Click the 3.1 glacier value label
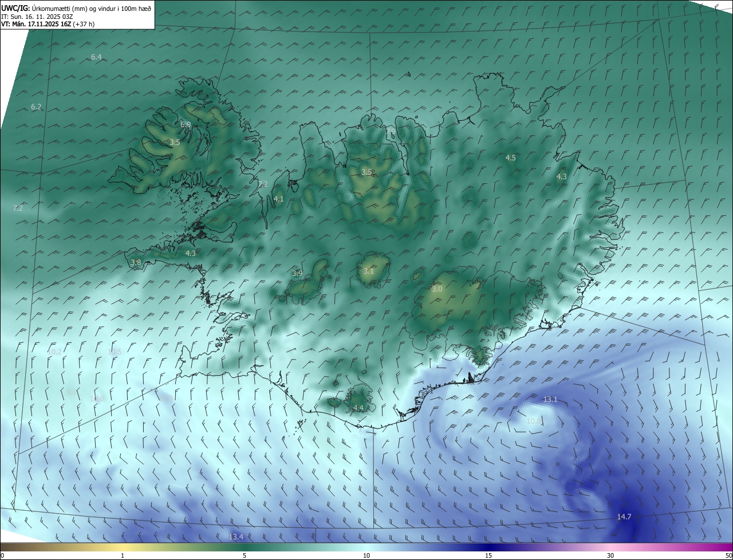Viewport: 733px width, 560px height. 368,271
